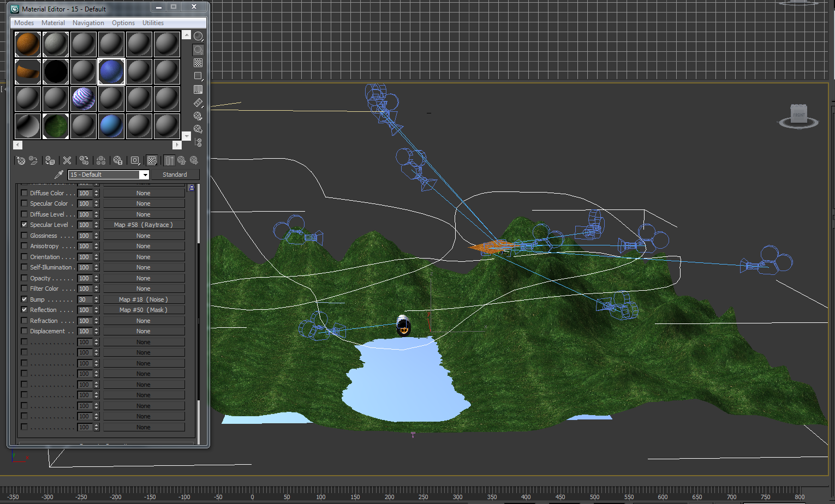835x504 pixels.
Task: Click Video Color Check icon
Action: click(198, 89)
